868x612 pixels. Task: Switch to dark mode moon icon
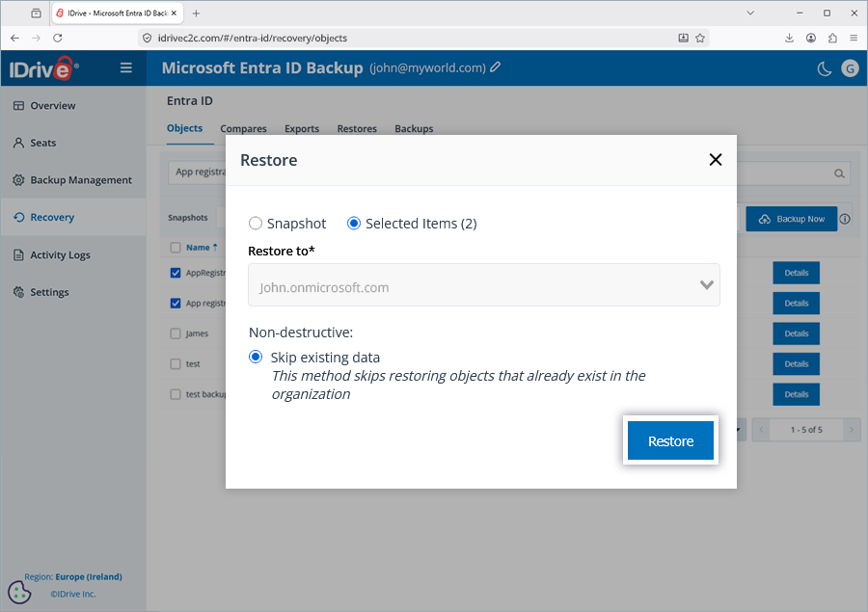tap(825, 68)
